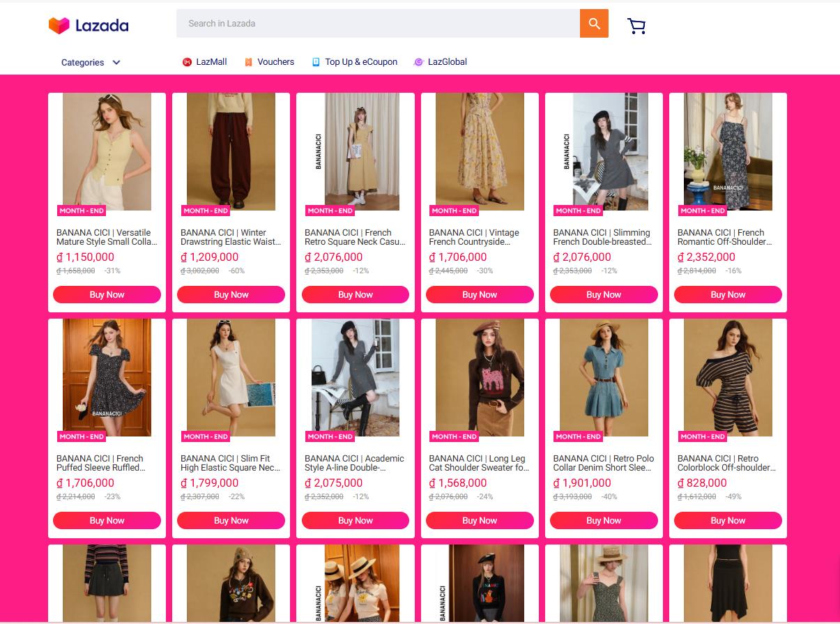This screenshot has height=624, width=840.
Task: Go to Top Up & eCoupon
Action: pyautogui.click(x=361, y=62)
